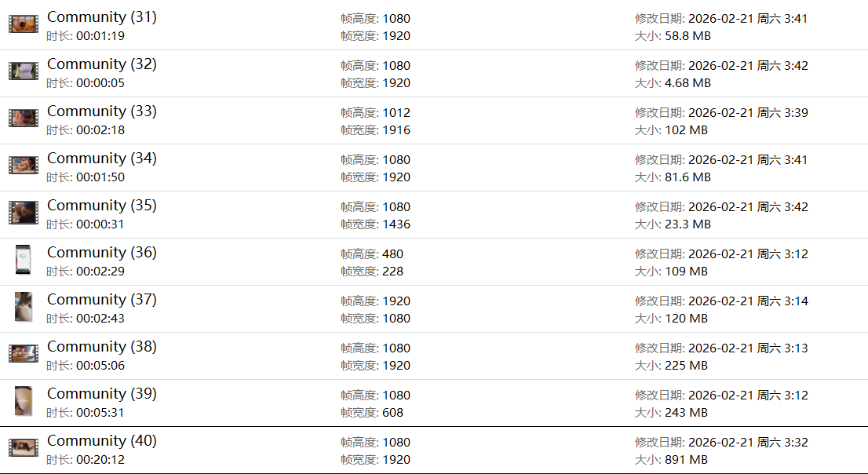868x474 pixels.
Task: Click the title text Community (35)
Action: coord(102,206)
